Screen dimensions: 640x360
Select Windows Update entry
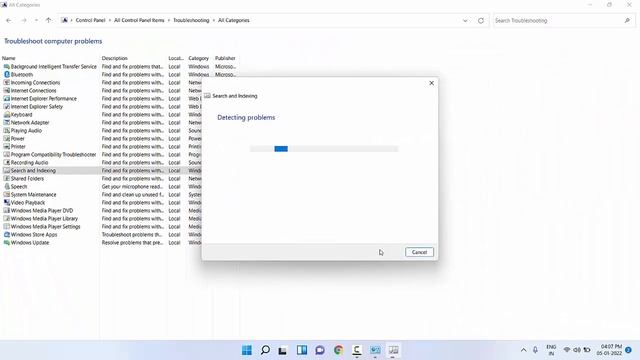30,242
